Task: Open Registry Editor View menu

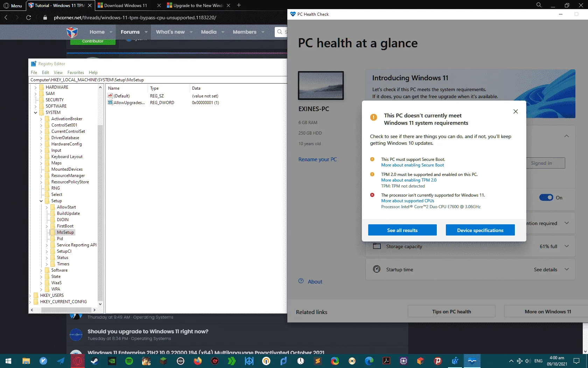Action: pyautogui.click(x=58, y=73)
